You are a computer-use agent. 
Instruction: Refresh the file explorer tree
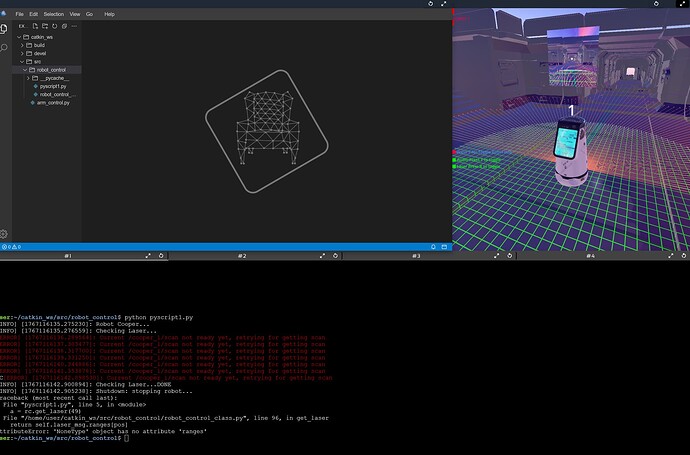(x=52, y=27)
